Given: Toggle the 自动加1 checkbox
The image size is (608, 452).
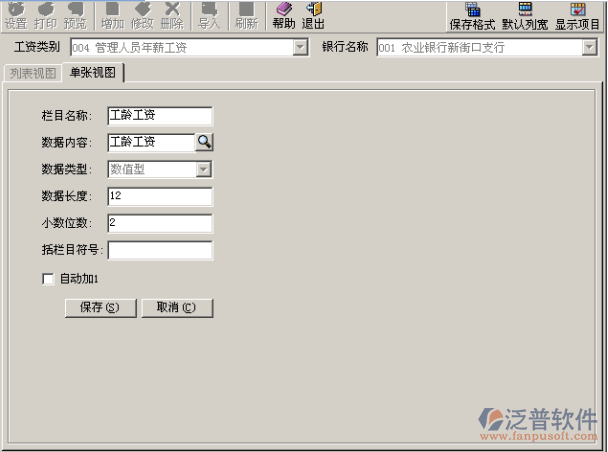Looking at the screenshot, I should (48, 279).
